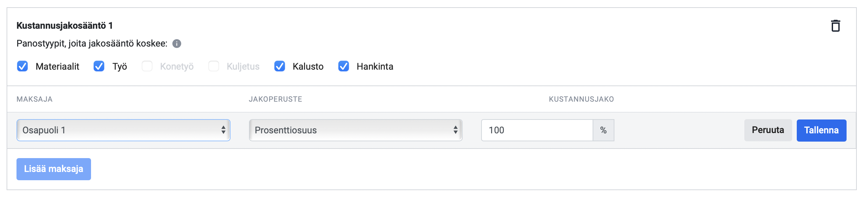This screenshot has width=868, height=202.
Task: Cancel editing with Peruuta
Action: click(x=768, y=130)
